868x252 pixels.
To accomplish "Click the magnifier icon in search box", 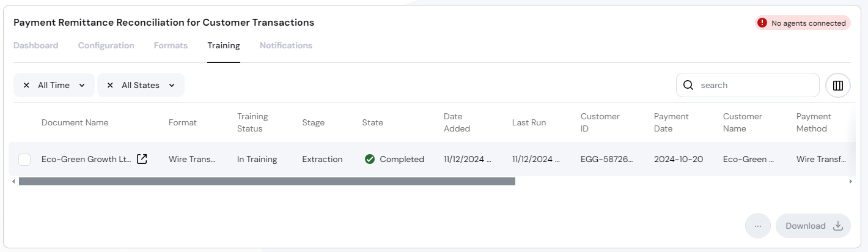I will coord(688,85).
